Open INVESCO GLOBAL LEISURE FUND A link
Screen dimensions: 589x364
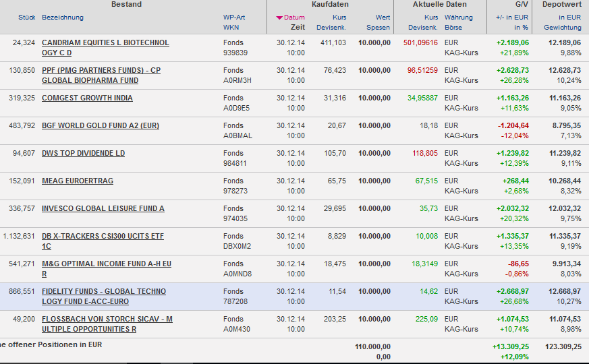click(103, 209)
